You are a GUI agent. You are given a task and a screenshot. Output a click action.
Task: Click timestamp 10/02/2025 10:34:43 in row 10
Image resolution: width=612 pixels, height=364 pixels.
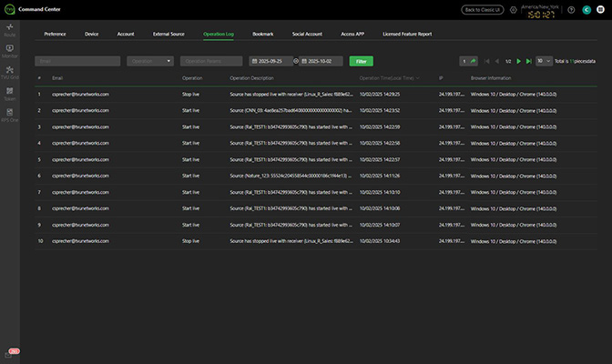point(380,241)
